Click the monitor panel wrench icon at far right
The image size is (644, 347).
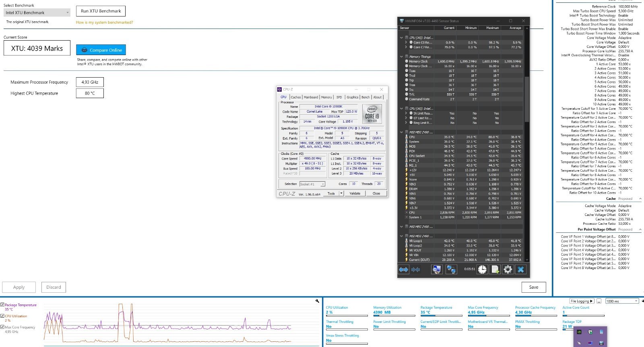[x=642, y=301]
